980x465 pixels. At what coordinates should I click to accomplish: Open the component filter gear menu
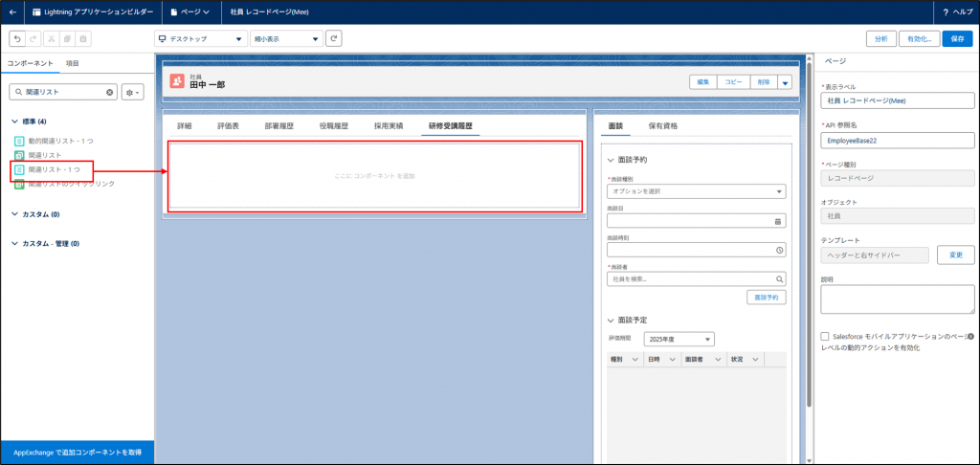[x=132, y=92]
